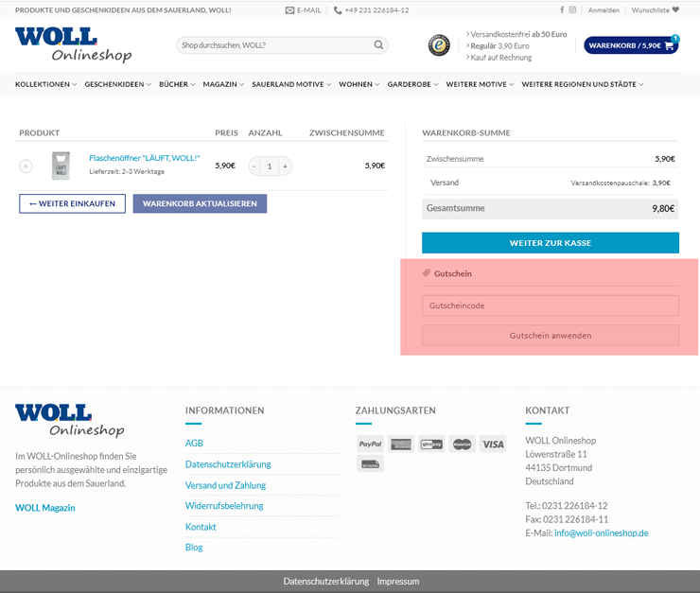Click the MasterCard payment icon
Image resolution: width=700 pixels, height=593 pixels.
pos(462,444)
